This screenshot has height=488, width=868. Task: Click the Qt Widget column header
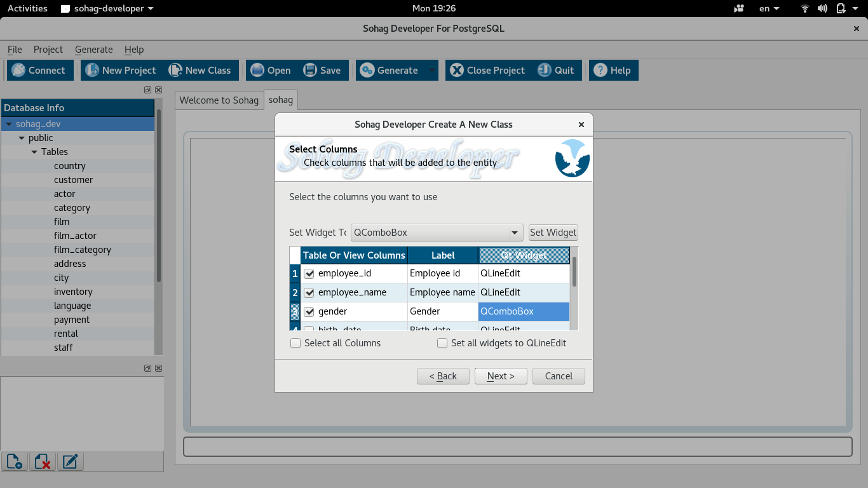click(524, 255)
